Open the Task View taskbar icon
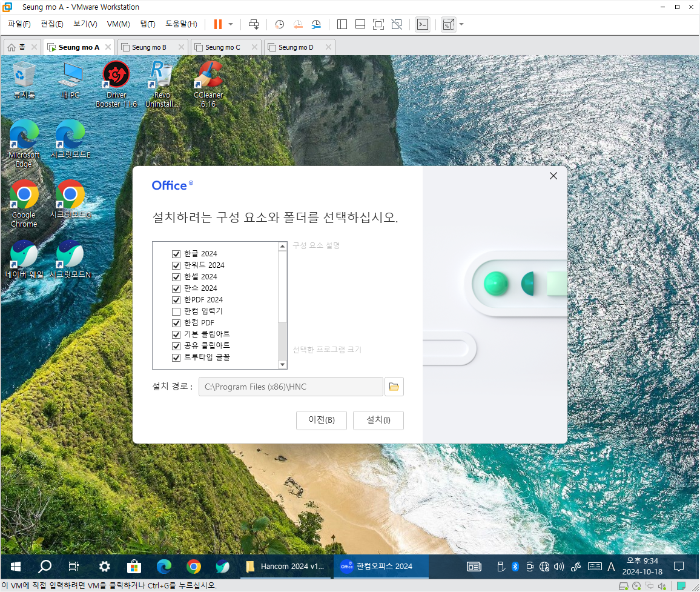700x592 pixels. 74,567
